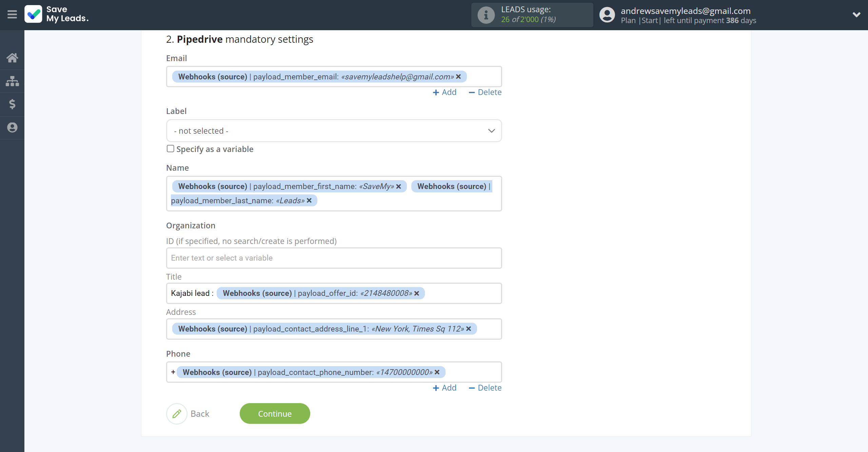Expand account dropdown chevron

[x=856, y=15]
